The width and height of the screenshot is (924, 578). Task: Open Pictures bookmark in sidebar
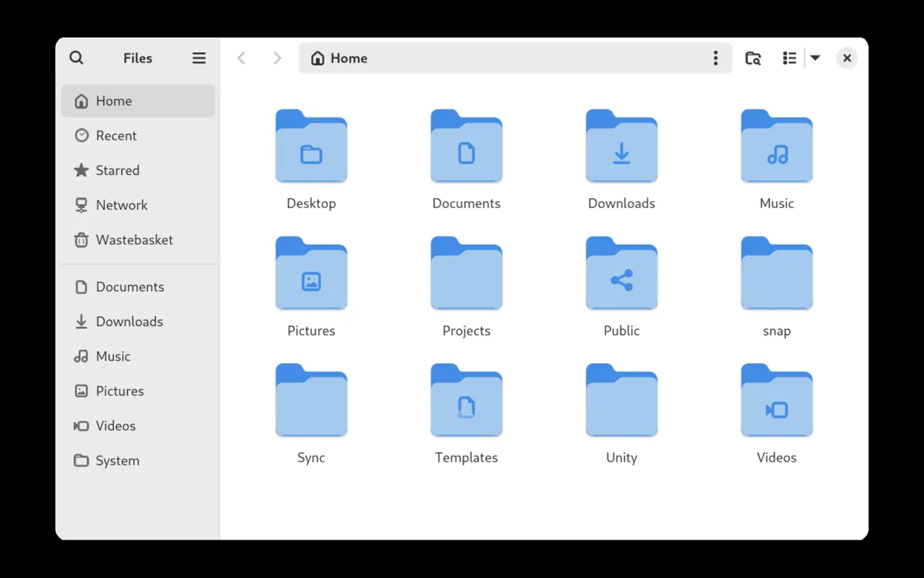pyautogui.click(x=138, y=391)
